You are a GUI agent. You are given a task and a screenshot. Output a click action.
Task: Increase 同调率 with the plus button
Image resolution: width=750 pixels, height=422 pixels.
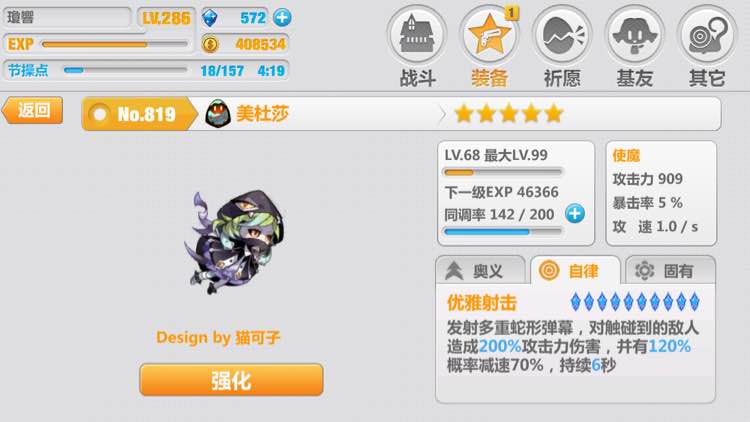coord(574,213)
